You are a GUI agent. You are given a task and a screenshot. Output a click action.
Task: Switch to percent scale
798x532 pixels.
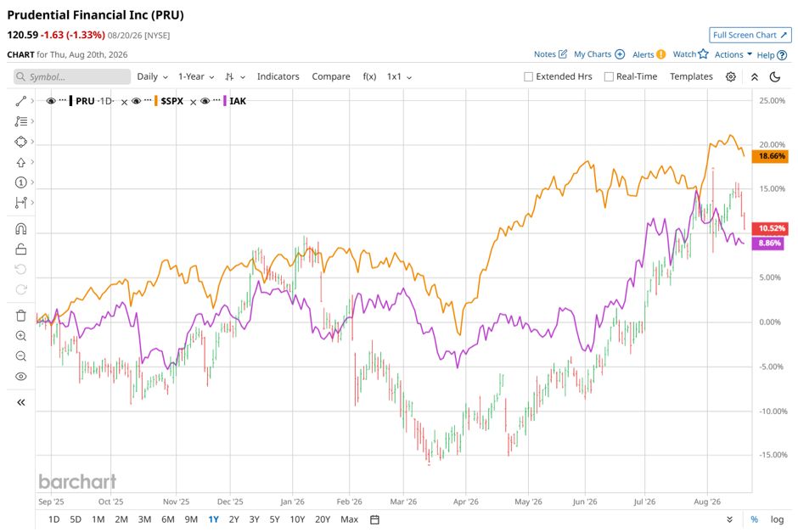tap(754, 520)
